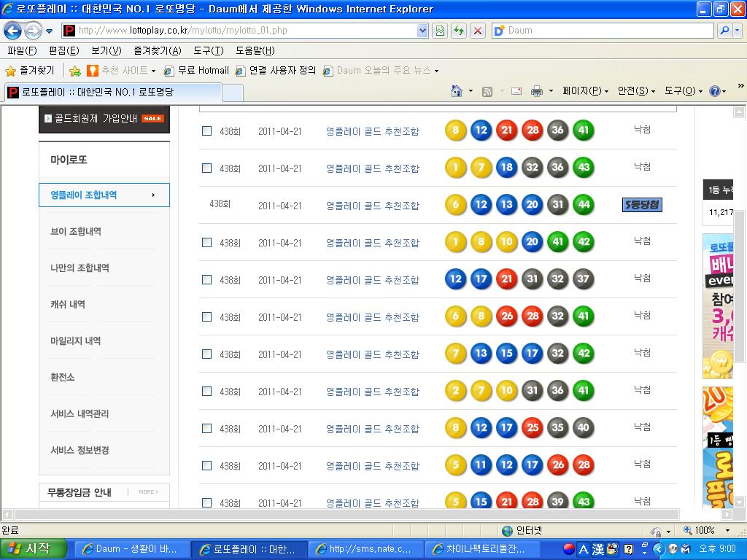Click the Refresh page icon
The height and width of the screenshot is (560, 747).
(x=459, y=31)
